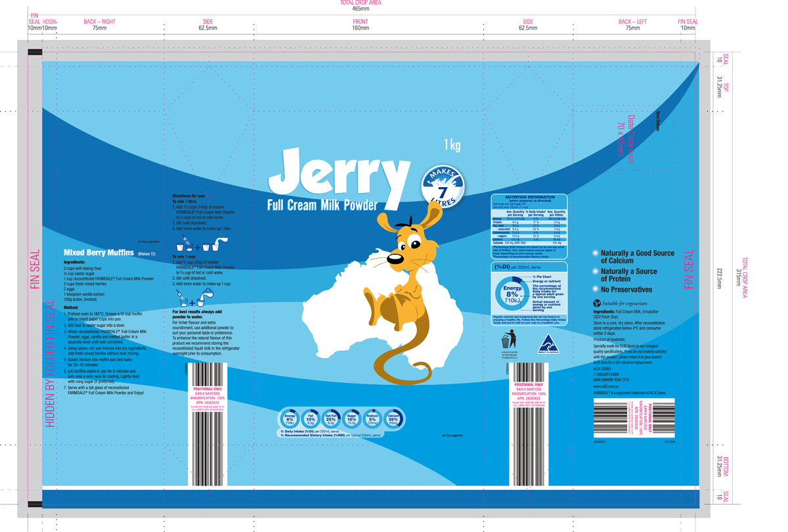
Task: Click the Sodium 5% daily intake circle
Action: tap(372, 418)
